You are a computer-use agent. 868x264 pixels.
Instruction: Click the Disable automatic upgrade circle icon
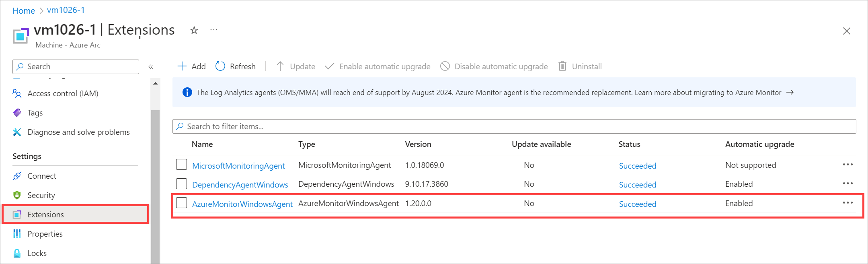pyautogui.click(x=445, y=66)
